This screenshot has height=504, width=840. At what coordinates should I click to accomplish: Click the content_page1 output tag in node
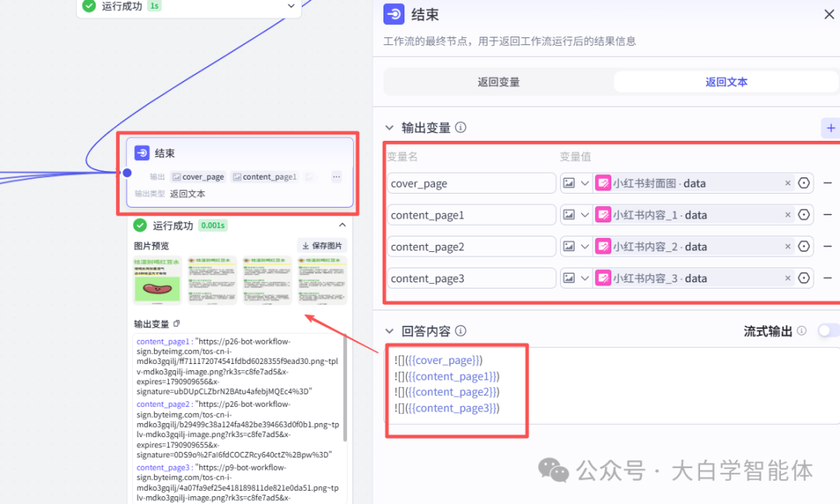pyautogui.click(x=264, y=177)
